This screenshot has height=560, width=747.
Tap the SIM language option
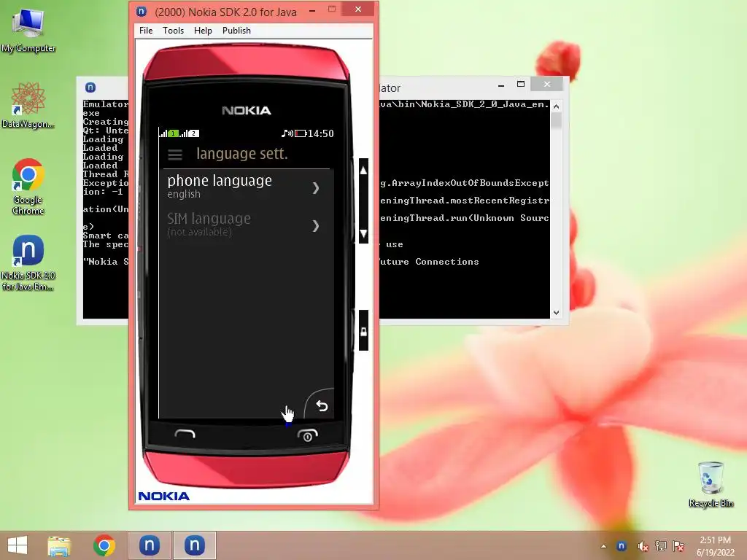pyautogui.click(x=247, y=225)
